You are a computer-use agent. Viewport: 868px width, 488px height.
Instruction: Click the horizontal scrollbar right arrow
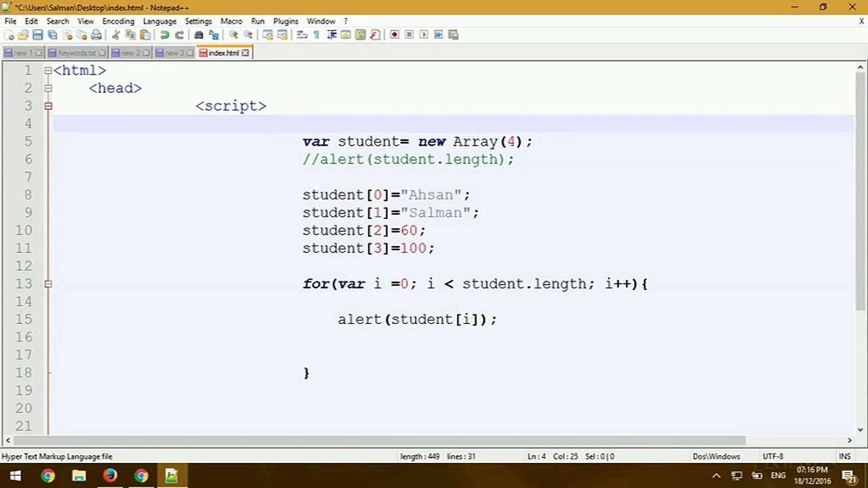point(849,440)
